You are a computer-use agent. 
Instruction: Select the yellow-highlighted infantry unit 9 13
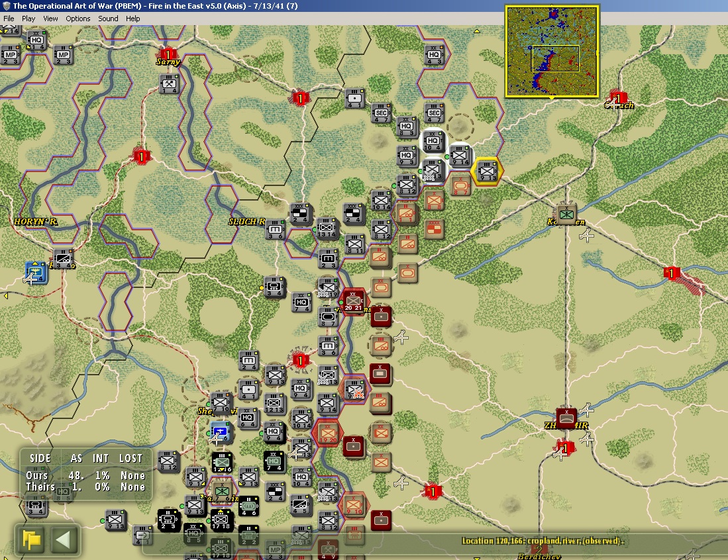coord(488,171)
